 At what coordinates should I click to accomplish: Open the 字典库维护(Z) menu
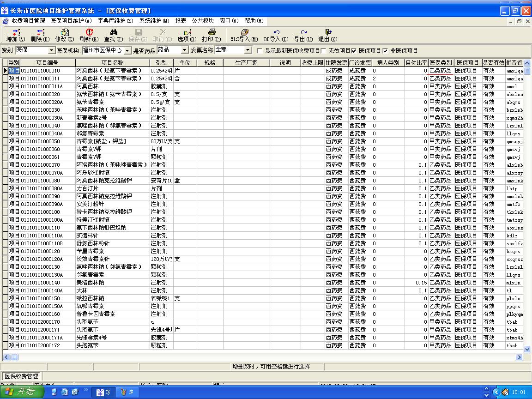pyautogui.click(x=115, y=21)
